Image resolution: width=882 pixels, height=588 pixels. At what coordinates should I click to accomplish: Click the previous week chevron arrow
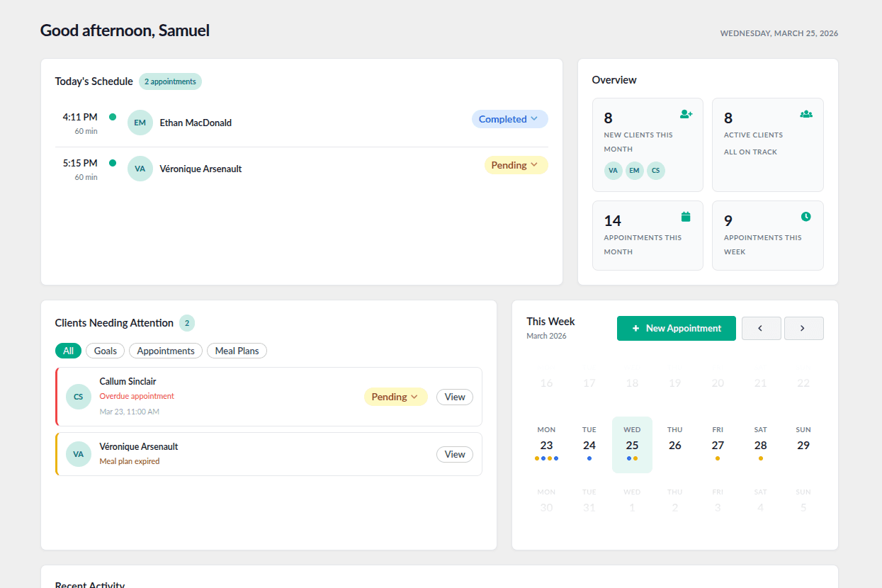(x=761, y=328)
